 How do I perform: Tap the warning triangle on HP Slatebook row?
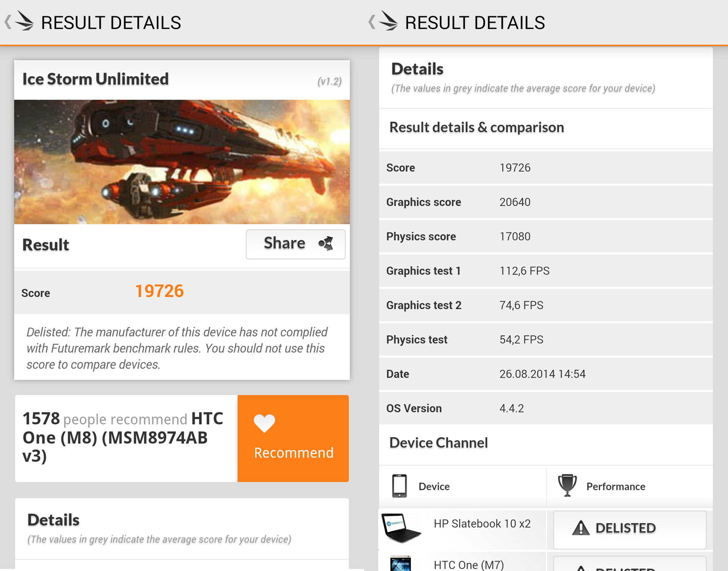click(x=581, y=528)
